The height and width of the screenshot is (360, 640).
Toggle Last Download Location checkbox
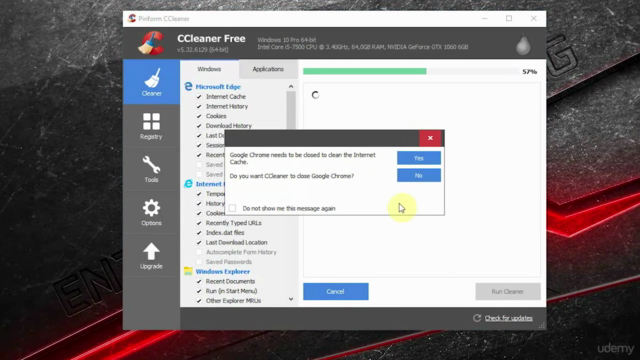coord(199,242)
